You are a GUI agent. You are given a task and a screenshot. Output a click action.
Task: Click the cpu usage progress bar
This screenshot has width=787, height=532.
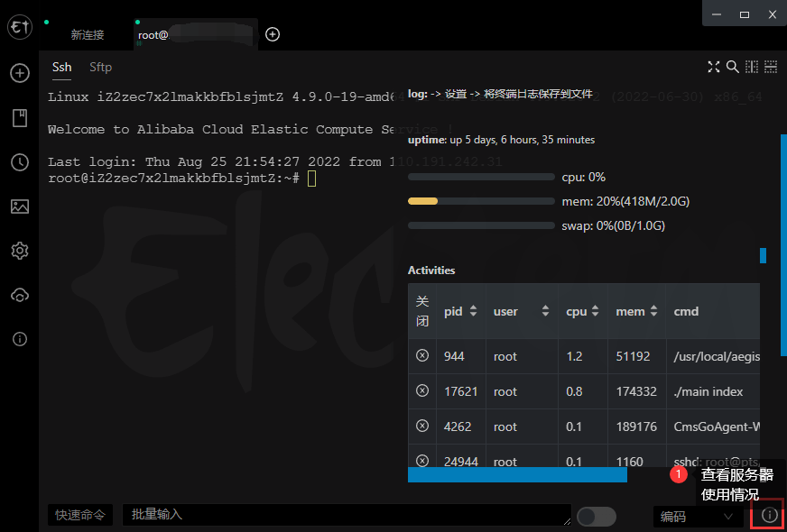(481, 177)
